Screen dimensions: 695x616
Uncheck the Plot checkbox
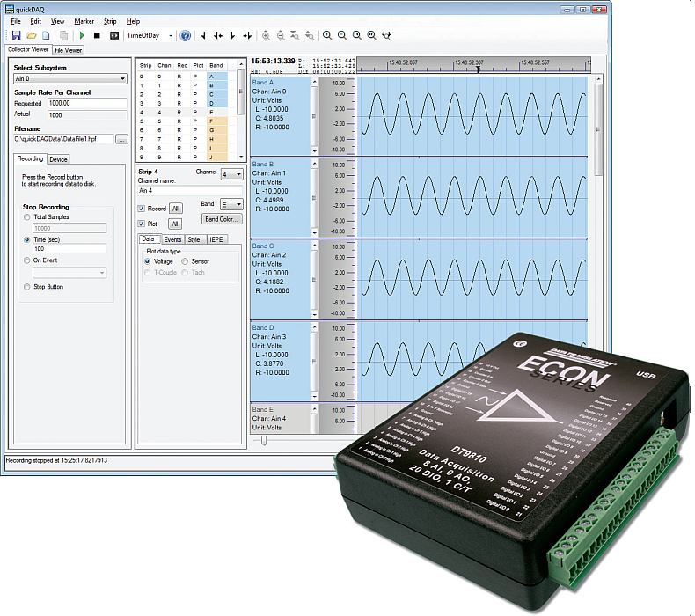coord(143,224)
